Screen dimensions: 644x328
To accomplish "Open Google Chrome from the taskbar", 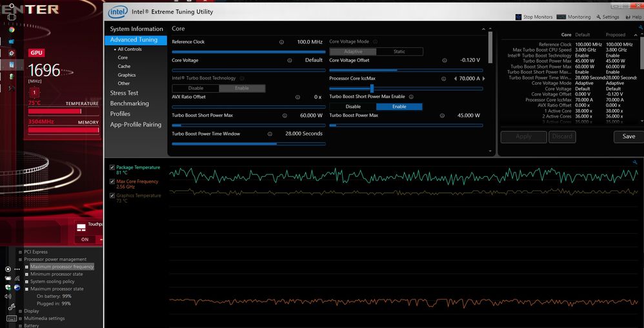I will coord(12,30).
